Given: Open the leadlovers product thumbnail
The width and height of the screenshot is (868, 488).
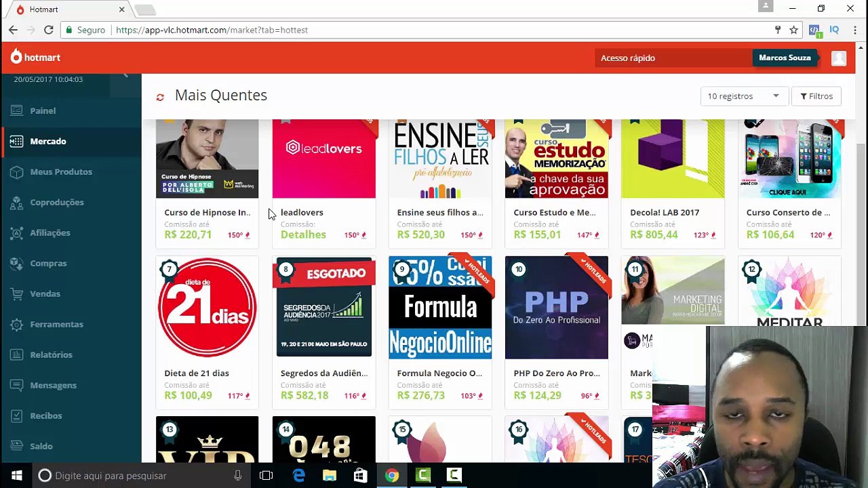Looking at the screenshot, I should 323,159.
